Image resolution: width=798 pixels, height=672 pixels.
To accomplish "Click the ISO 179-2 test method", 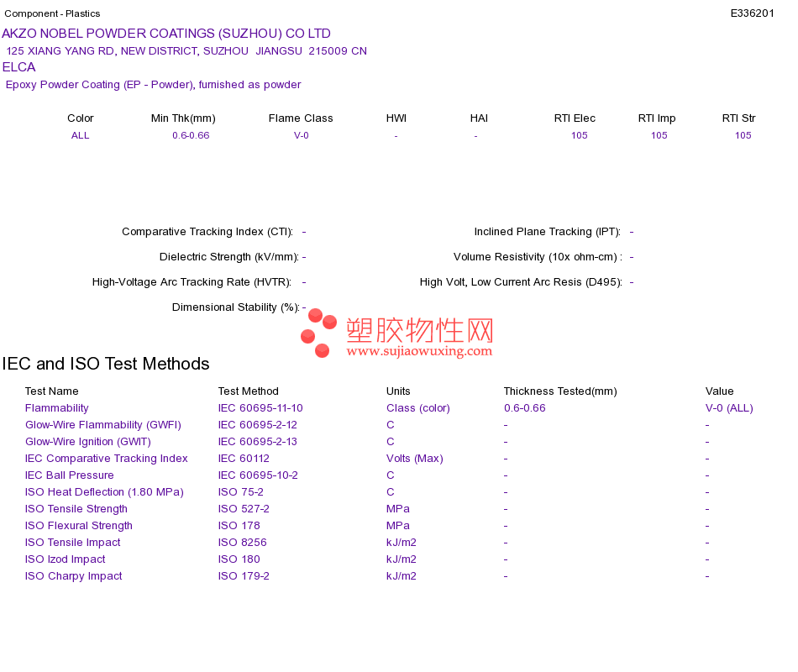I will 244,575.
